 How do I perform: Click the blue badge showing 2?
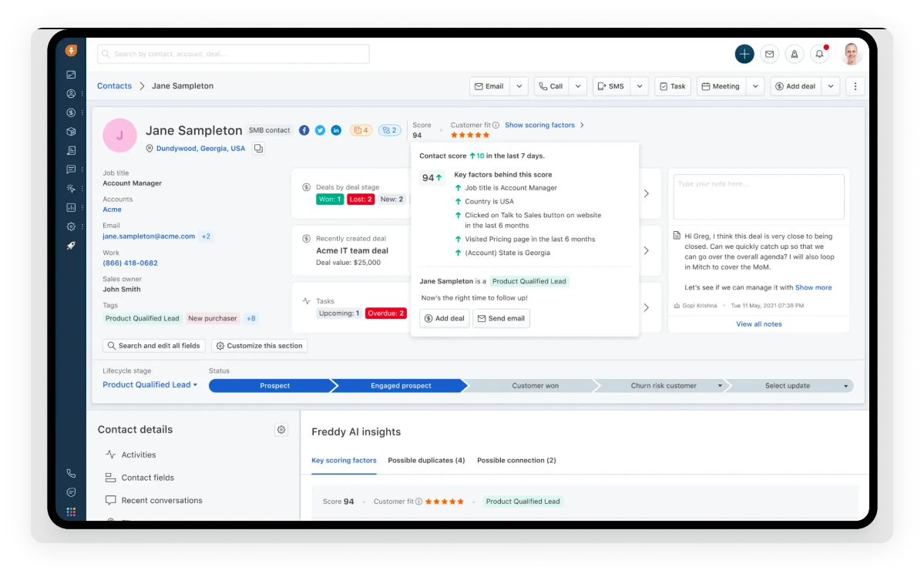[x=389, y=130]
